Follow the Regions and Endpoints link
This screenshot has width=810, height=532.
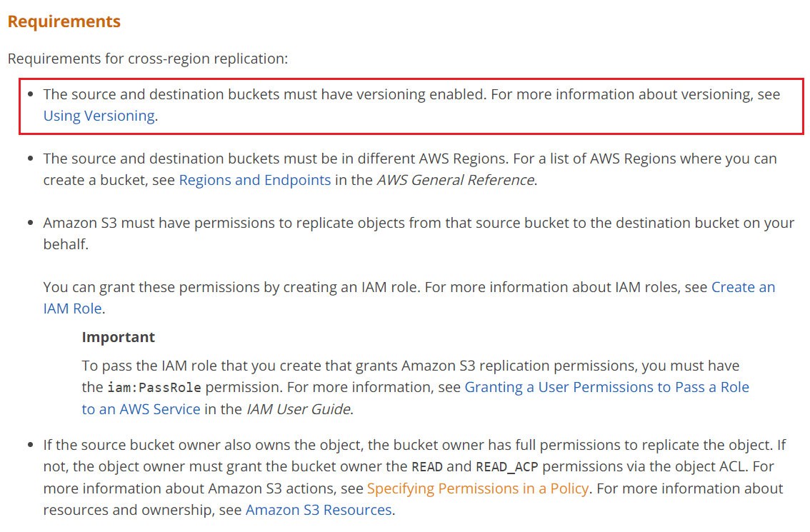[255, 180]
